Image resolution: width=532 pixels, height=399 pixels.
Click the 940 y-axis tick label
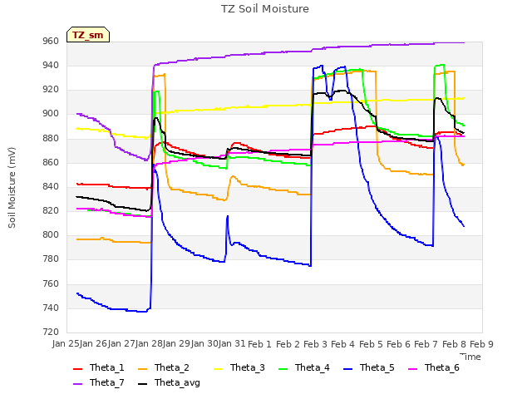pos(51,66)
